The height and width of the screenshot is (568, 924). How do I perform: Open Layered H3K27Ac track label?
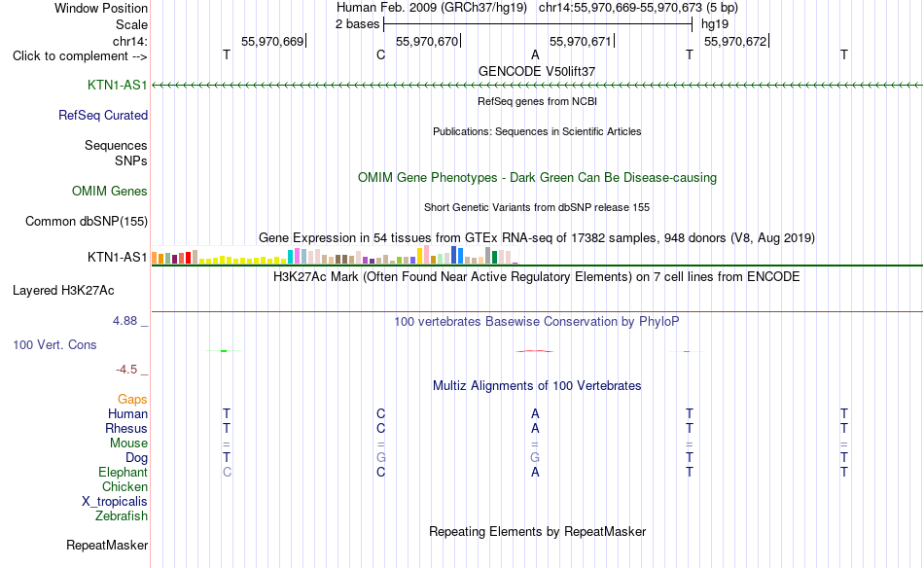tap(63, 290)
